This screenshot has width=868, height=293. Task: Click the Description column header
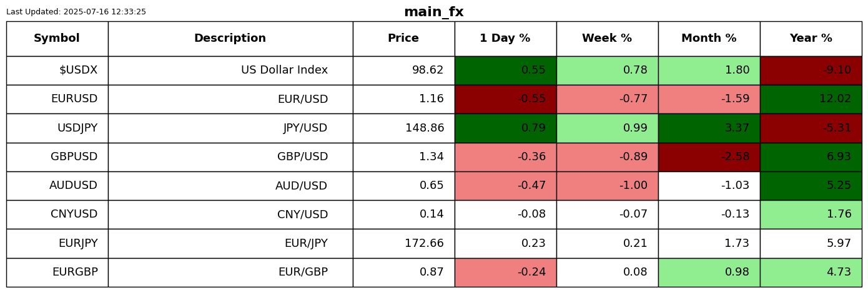[x=230, y=39]
